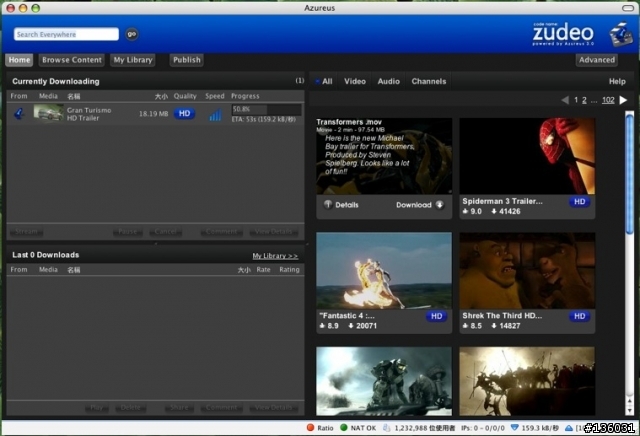Click the content list vertical scrollbar

[629, 172]
